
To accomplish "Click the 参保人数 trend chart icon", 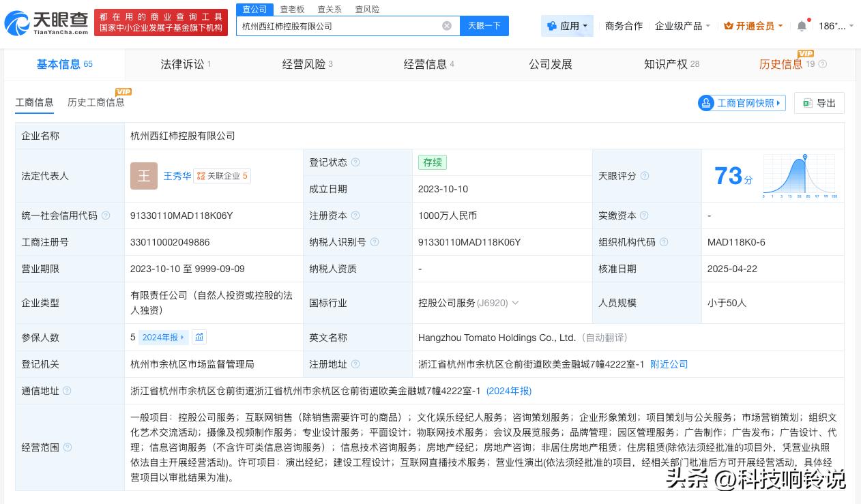I will [x=199, y=337].
